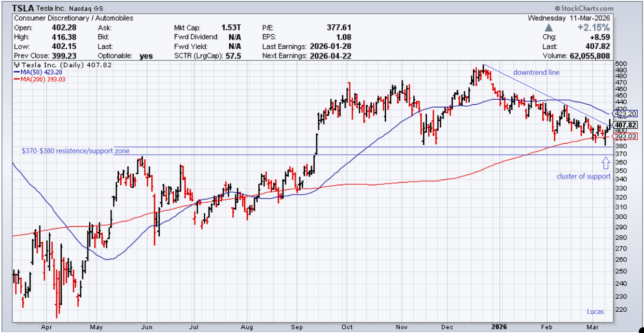644x333 pixels.
Task: Click the Oct label on the time axis
Action: point(347,327)
